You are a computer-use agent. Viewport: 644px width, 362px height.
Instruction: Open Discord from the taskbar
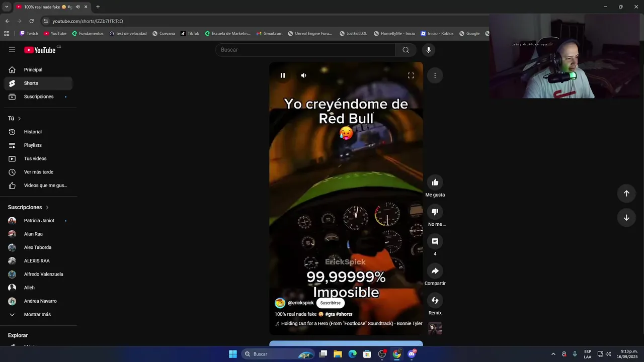tap(412, 354)
